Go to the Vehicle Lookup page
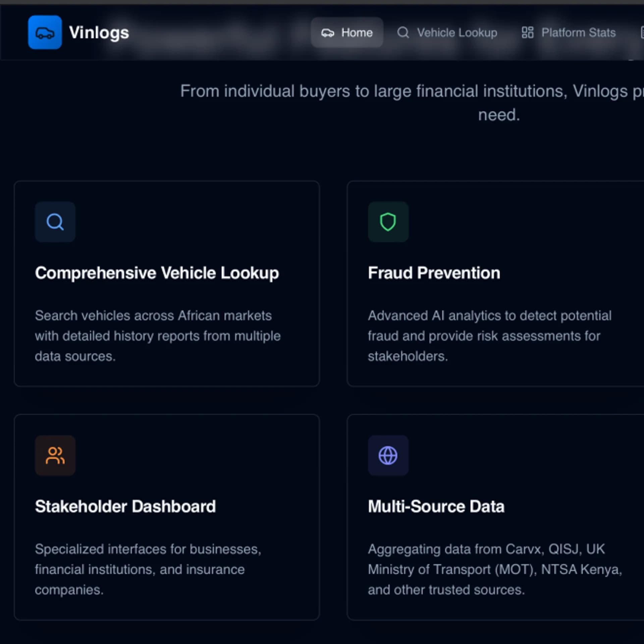Screen dimensions: 644x644 447,33
